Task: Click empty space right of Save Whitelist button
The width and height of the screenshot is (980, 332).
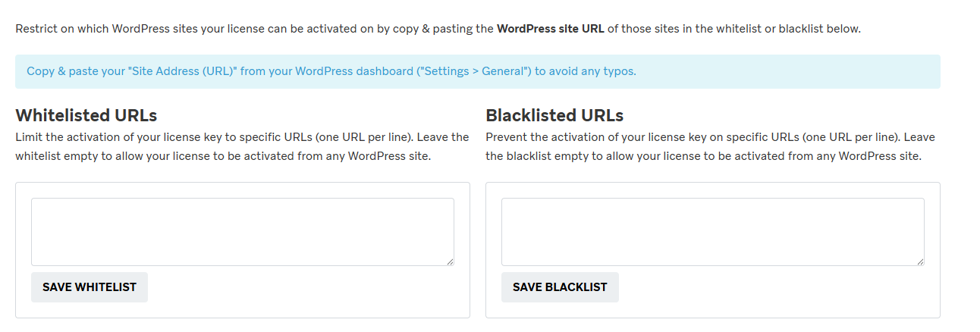Action: [x=303, y=287]
